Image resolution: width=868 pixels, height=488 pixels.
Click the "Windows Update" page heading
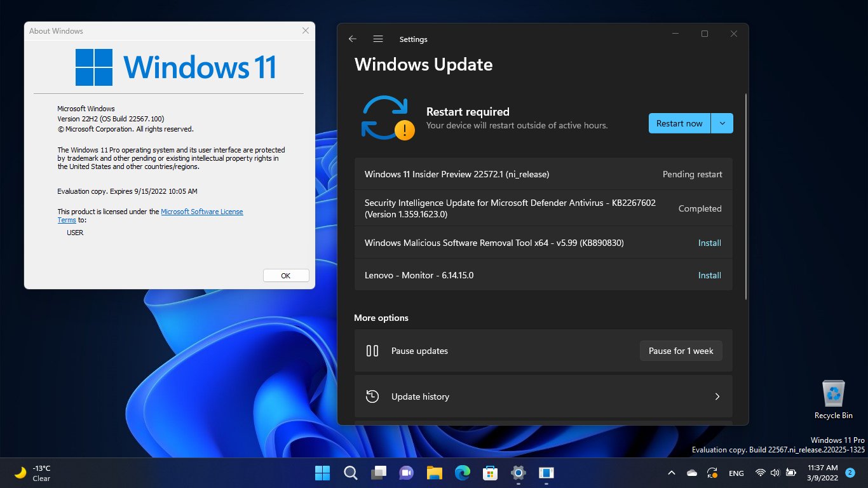click(424, 64)
